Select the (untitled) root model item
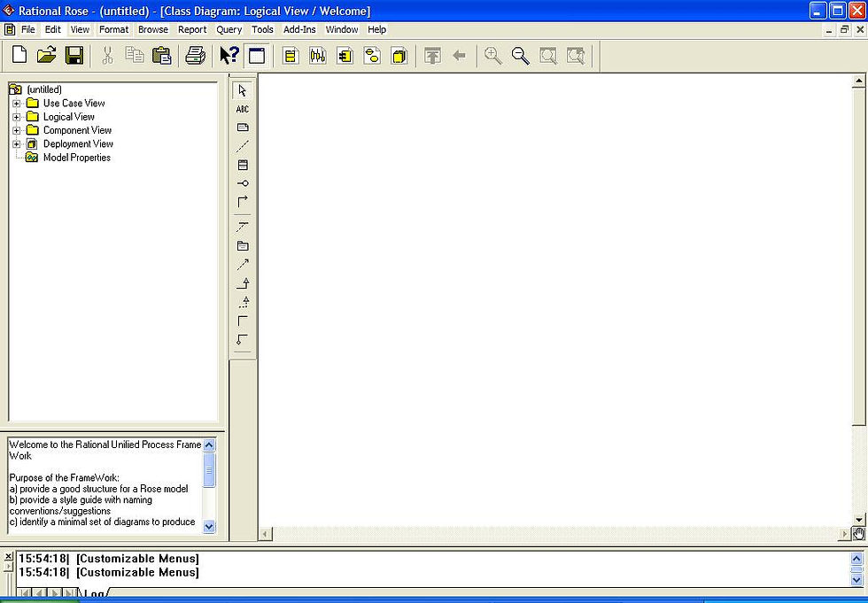This screenshot has height=603, width=868. coord(44,89)
